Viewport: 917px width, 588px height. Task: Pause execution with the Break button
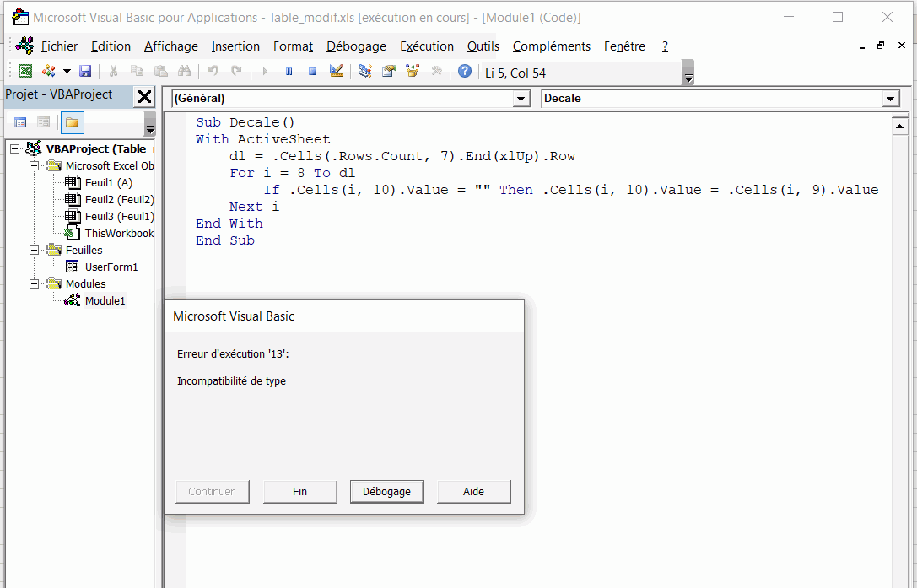tap(289, 72)
